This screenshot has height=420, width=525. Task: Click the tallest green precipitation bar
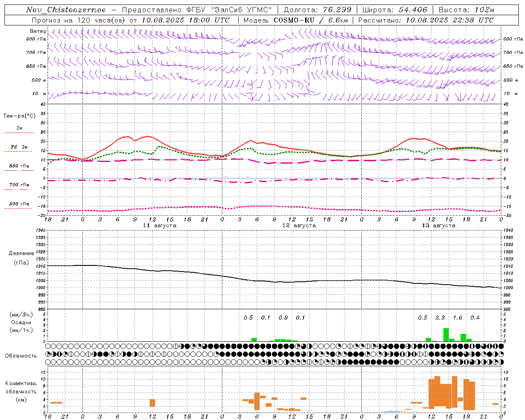click(446, 335)
